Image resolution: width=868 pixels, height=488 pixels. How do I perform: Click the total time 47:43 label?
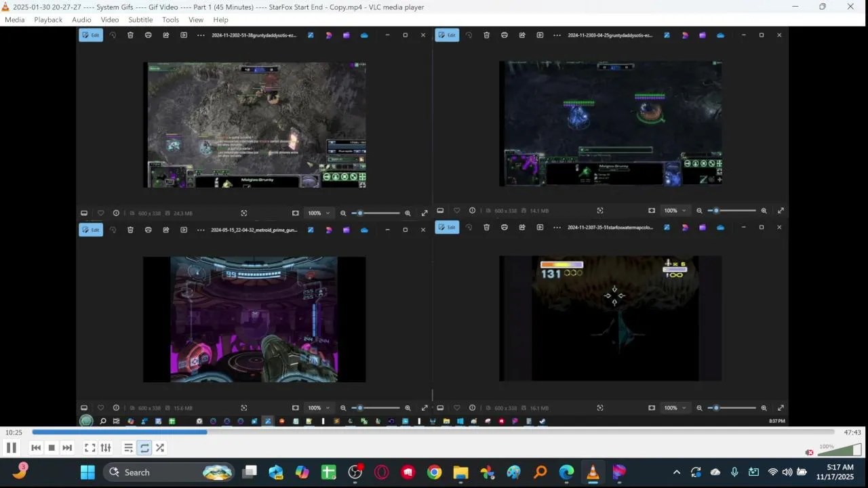[852, 432]
